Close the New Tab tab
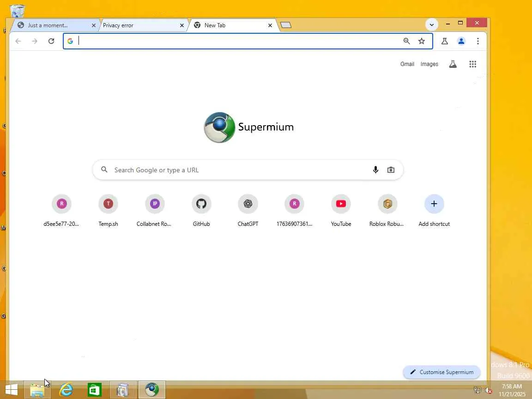The width and height of the screenshot is (532, 399). click(x=270, y=25)
